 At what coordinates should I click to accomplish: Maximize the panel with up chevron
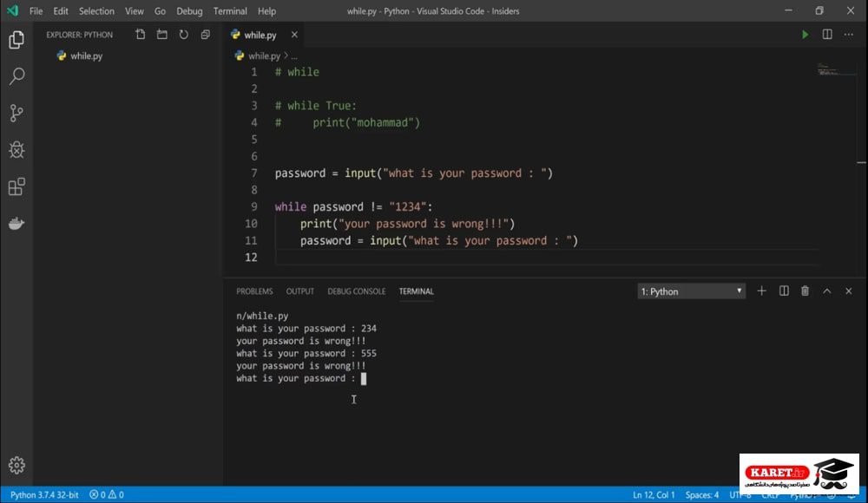tap(827, 291)
